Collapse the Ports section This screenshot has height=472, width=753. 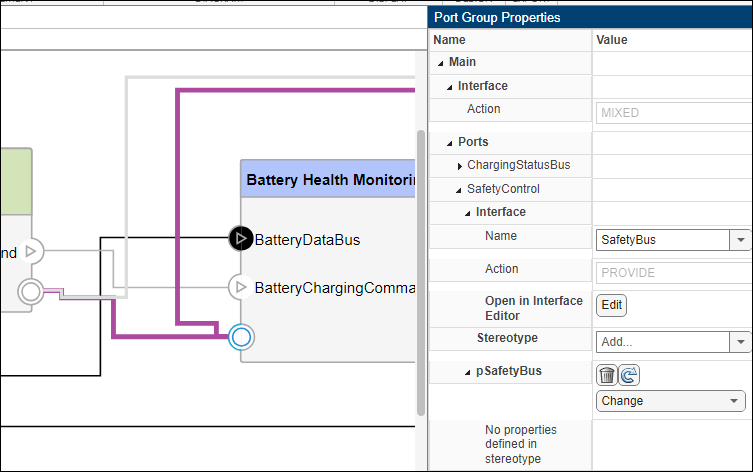(449, 142)
